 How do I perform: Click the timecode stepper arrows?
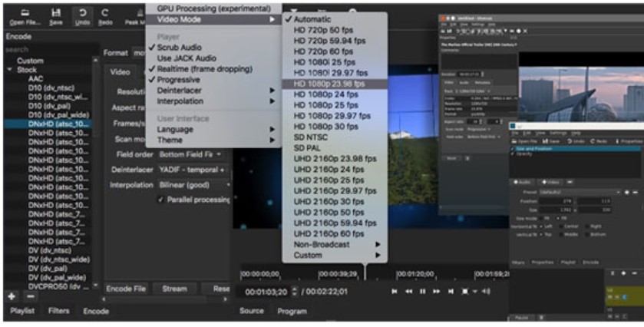coord(295,292)
